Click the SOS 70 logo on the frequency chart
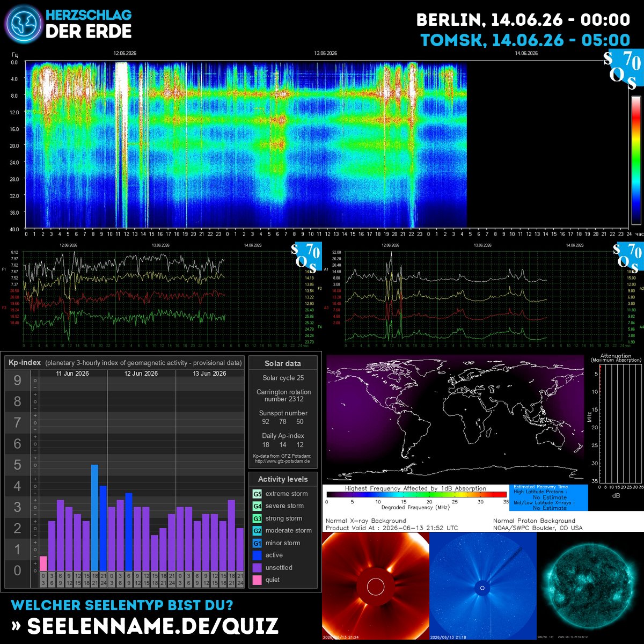 coord(306,257)
